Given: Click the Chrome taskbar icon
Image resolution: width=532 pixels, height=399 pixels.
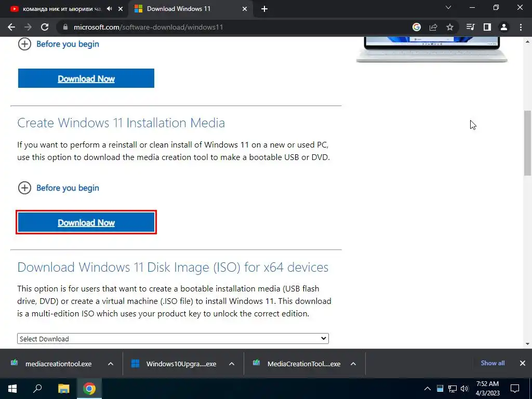Looking at the screenshot, I should [x=89, y=389].
